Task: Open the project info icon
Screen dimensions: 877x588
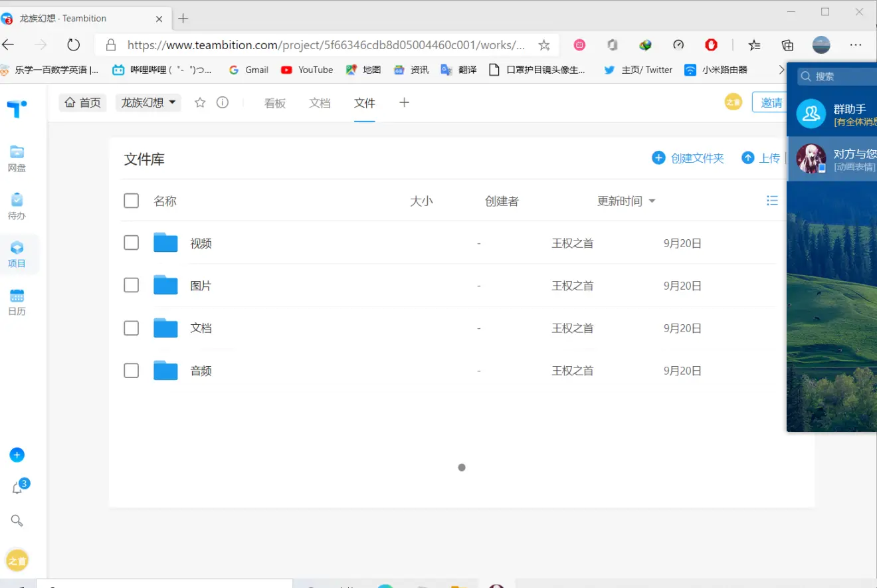Action: tap(223, 102)
